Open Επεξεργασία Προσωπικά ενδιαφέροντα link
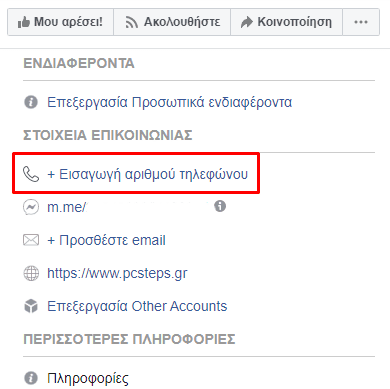Image resolution: width=390 pixels, height=389 pixels. pyautogui.click(x=169, y=102)
